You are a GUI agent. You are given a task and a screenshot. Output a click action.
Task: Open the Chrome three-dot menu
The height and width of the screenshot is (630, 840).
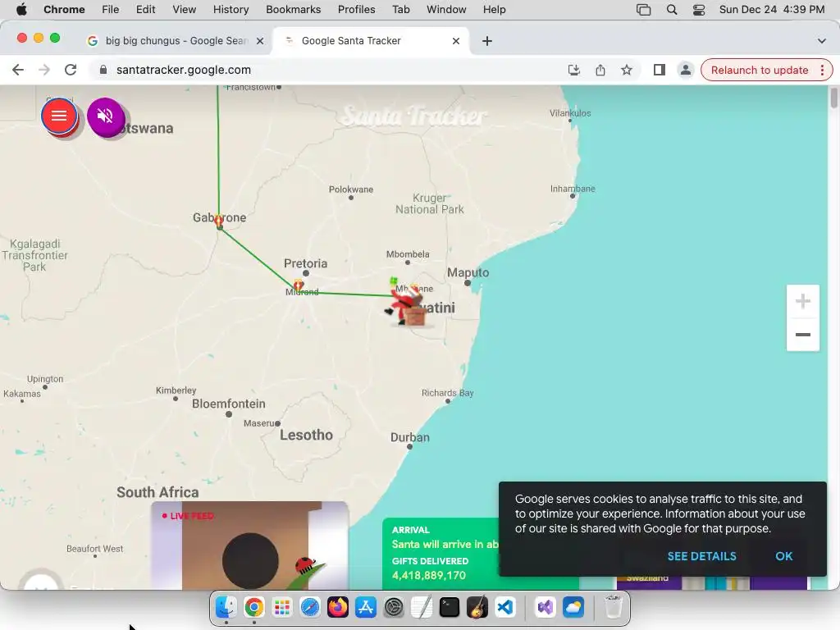point(822,71)
